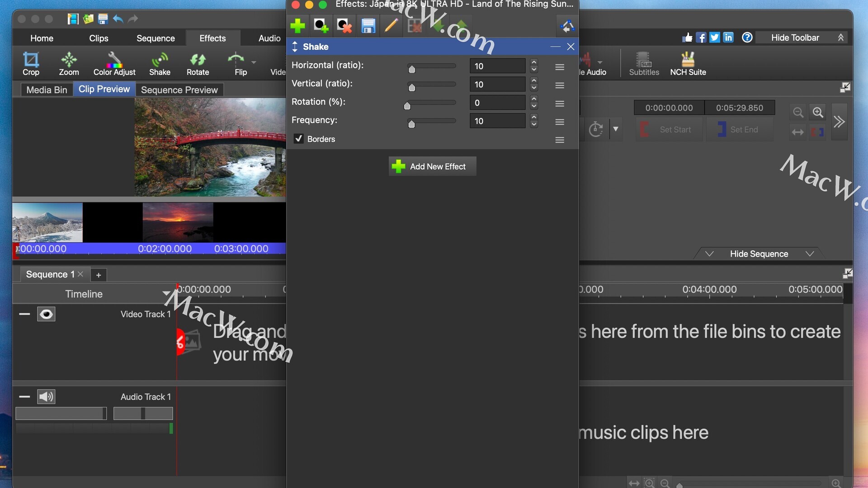Open the NCH Suite tool
This screenshot has width=868, height=488.
click(x=688, y=64)
